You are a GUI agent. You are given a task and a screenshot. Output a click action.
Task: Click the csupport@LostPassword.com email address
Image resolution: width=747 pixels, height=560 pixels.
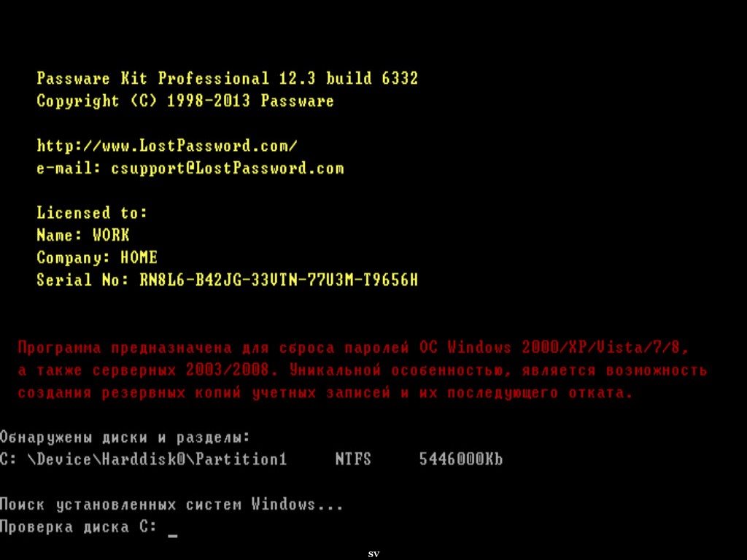[x=228, y=168]
